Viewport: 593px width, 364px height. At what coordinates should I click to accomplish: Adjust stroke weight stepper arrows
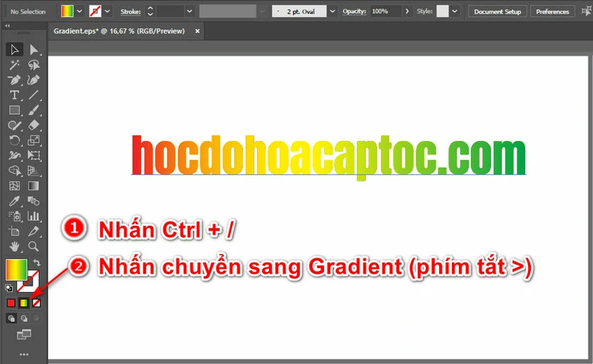[x=150, y=11]
